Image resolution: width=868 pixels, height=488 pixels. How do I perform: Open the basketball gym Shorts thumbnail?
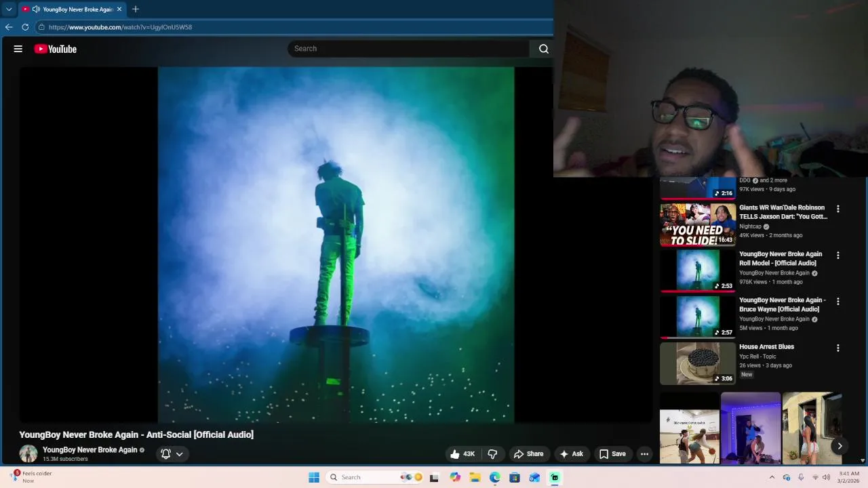point(690,428)
